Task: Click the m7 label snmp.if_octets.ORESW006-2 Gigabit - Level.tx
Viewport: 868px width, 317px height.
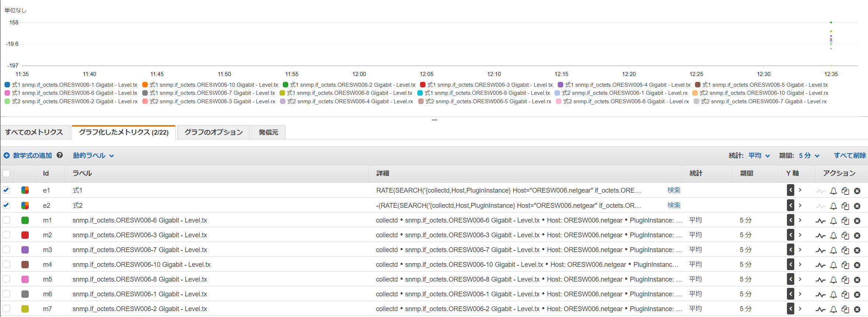Action: (140, 309)
